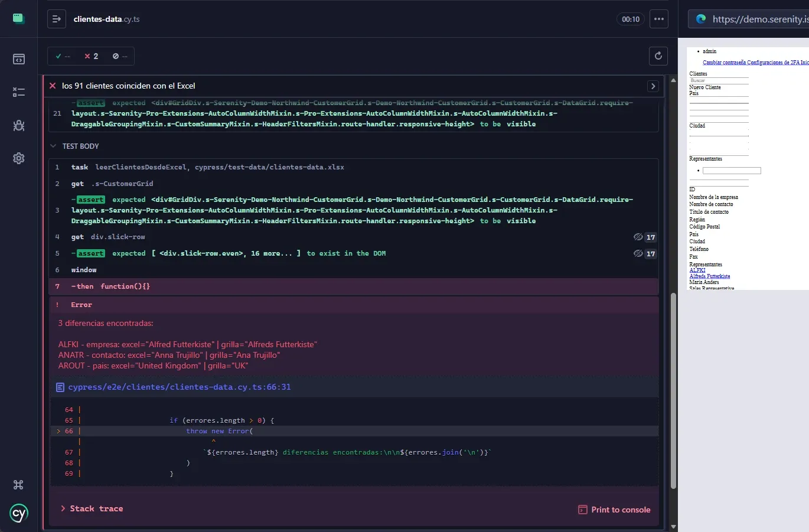Click Alfreds Futterkiste link in preview

[710, 276]
